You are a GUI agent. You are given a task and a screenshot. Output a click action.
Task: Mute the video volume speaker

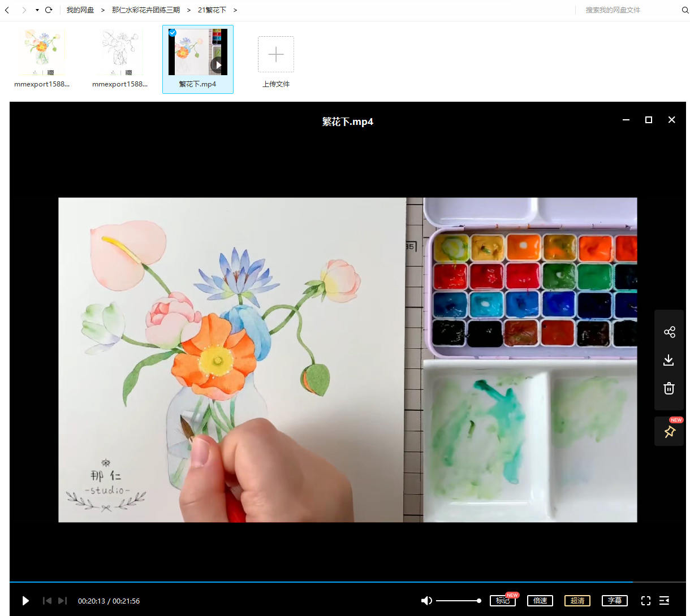pyautogui.click(x=426, y=601)
